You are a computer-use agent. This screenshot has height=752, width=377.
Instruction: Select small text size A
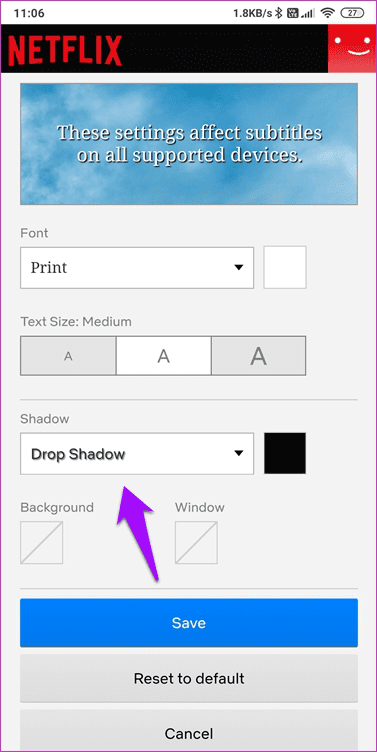68,356
